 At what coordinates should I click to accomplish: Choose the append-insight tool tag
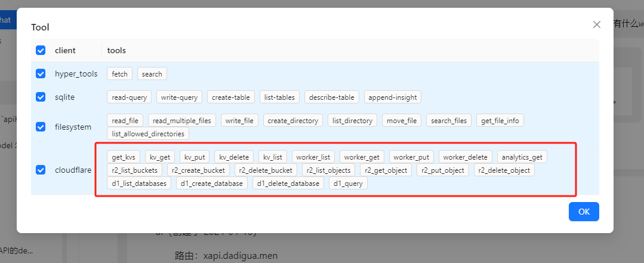coord(393,97)
